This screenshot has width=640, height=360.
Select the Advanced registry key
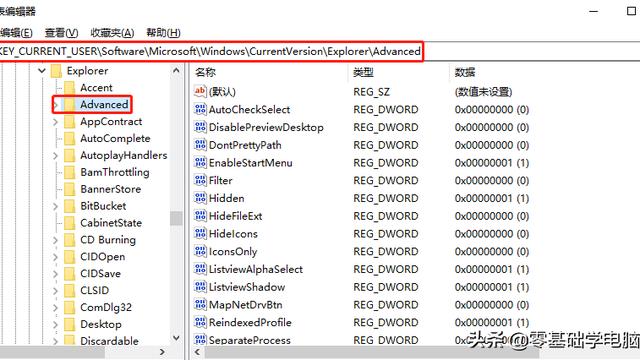point(104,104)
